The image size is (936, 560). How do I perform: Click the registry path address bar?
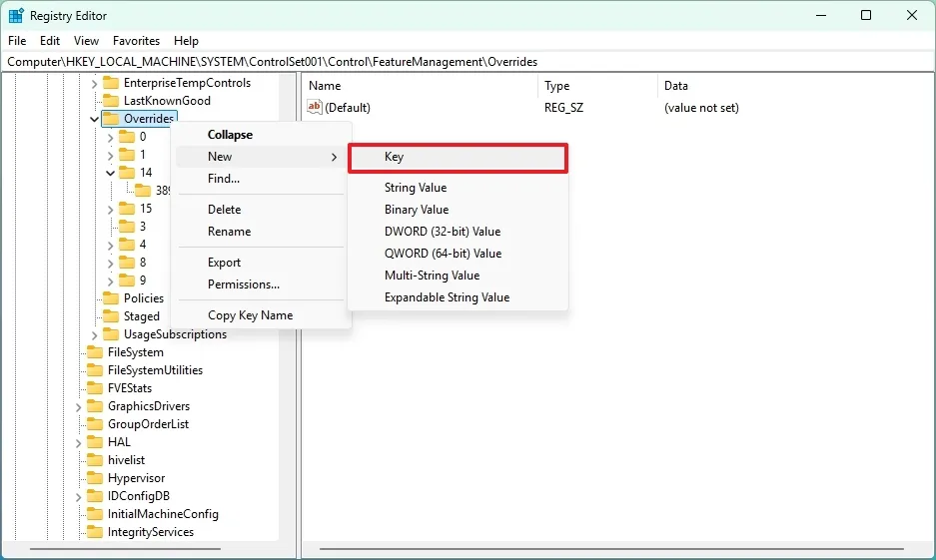468,62
